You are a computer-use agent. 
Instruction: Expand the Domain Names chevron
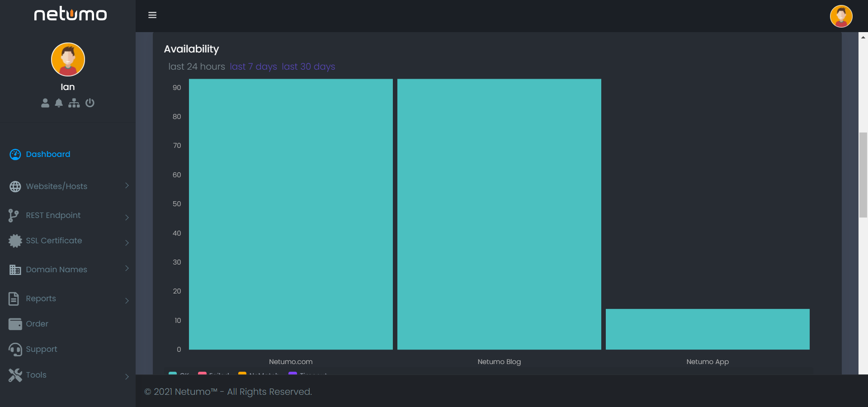pos(127,268)
